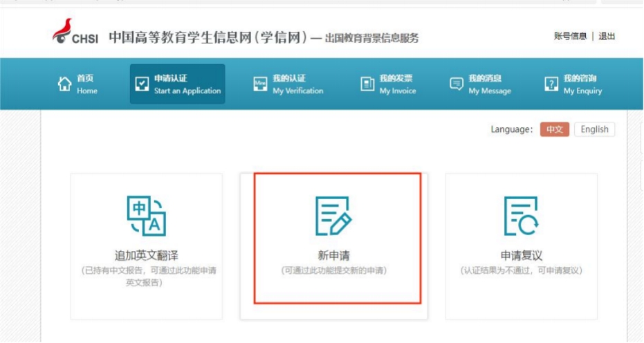
Task: Click the CHSI bird logo
Action: click(x=63, y=32)
